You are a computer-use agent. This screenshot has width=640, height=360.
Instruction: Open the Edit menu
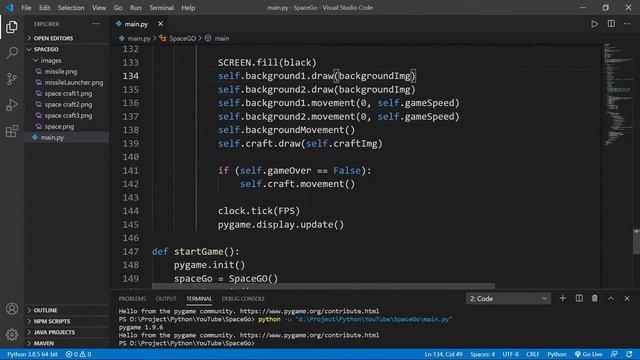pos(44,8)
